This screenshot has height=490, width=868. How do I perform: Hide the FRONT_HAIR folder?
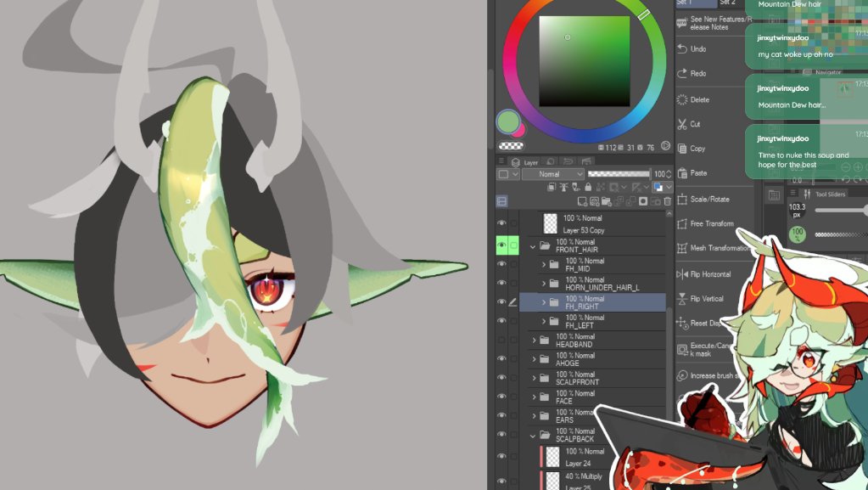[501, 245]
